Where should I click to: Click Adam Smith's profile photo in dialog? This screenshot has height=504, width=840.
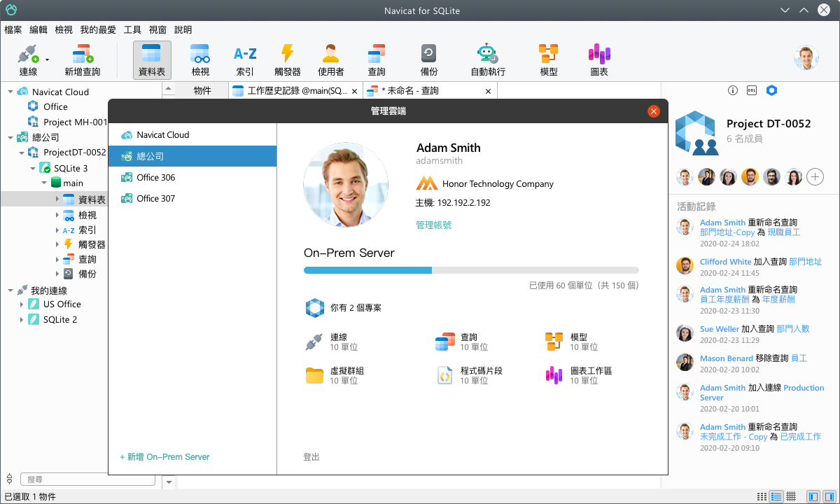pos(346,184)
